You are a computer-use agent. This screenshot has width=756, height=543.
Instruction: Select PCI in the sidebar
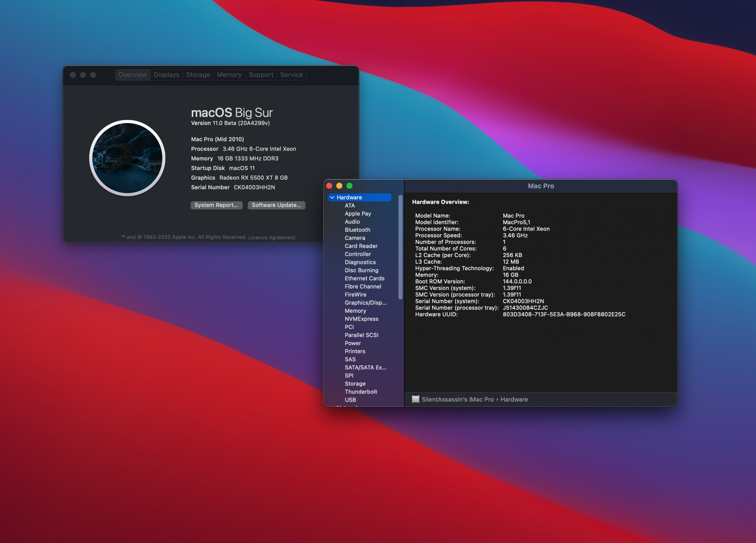pyautogui.click(x=349, y=327)
